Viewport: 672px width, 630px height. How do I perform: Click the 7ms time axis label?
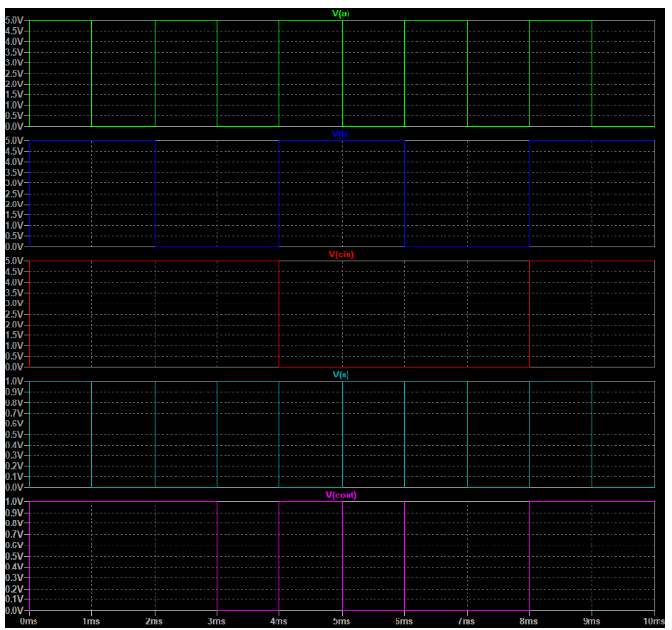click(467, 621)
